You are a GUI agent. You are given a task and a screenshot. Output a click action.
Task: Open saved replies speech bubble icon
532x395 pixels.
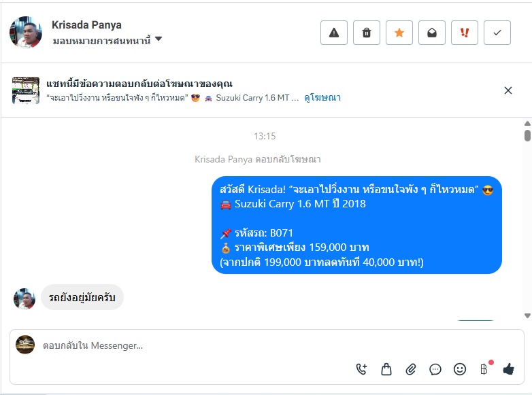tap(435, 369)
